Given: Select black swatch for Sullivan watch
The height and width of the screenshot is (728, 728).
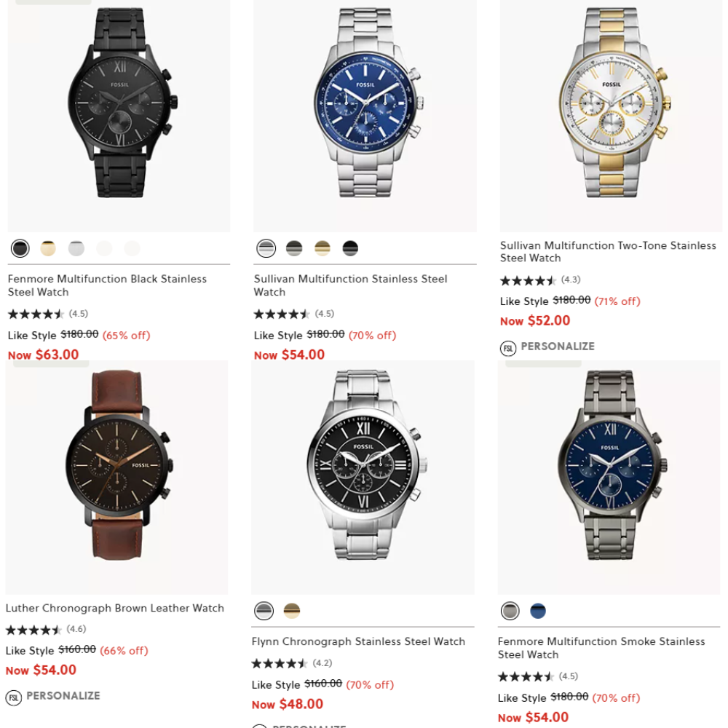Looking at the screenshot, I should [350, 248].
